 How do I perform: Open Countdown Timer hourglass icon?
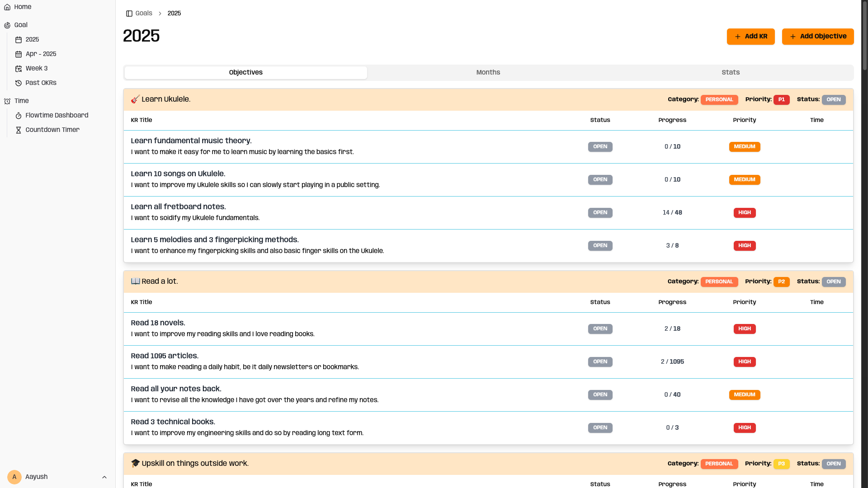click(x=19, y=130)
